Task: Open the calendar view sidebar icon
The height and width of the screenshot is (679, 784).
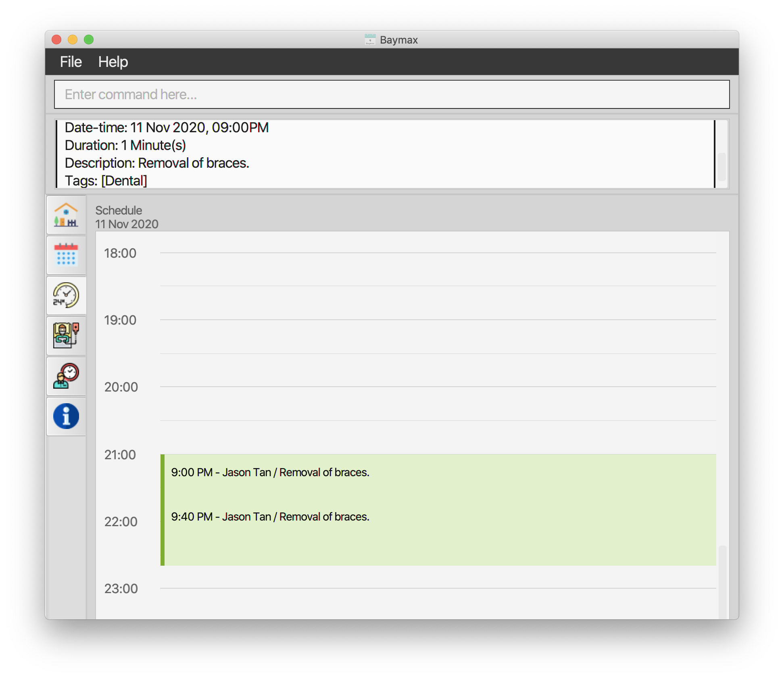Action: 66,255
